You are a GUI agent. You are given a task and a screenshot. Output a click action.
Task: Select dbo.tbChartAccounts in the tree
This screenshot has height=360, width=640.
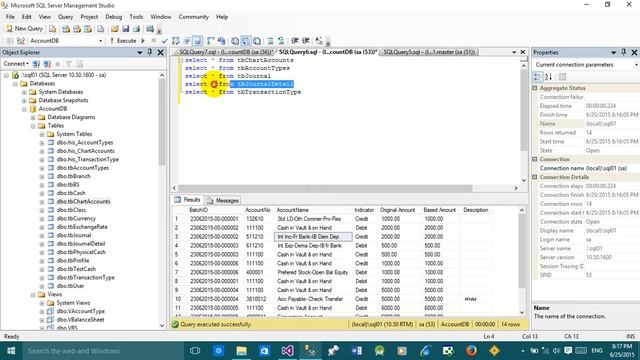(83, 202)
